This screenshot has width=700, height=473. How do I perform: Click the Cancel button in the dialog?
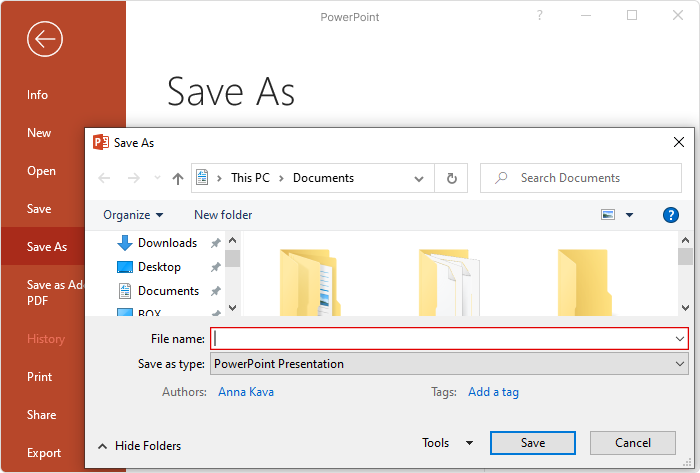633,443
